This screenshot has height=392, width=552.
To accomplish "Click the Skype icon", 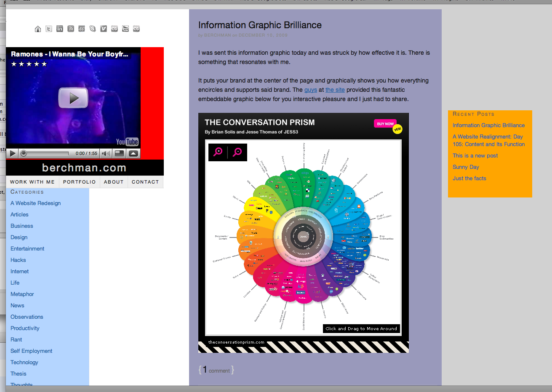I will click(x=93, y=29).
